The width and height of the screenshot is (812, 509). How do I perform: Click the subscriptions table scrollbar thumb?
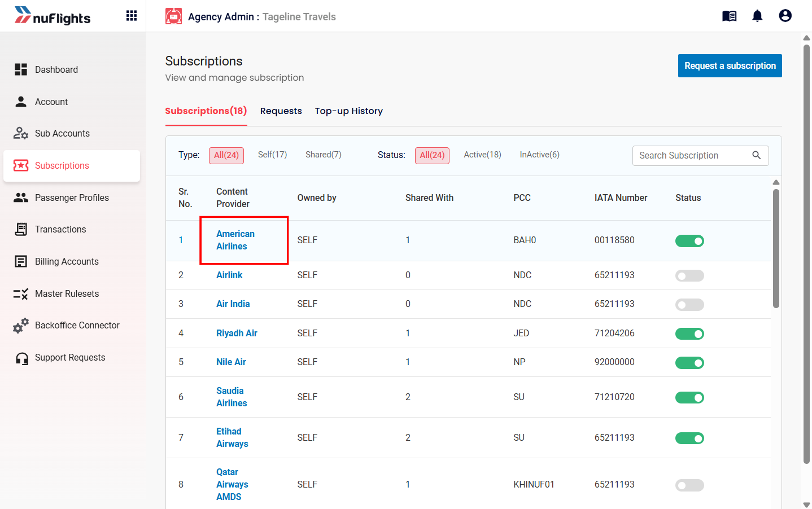pos(776,248)
